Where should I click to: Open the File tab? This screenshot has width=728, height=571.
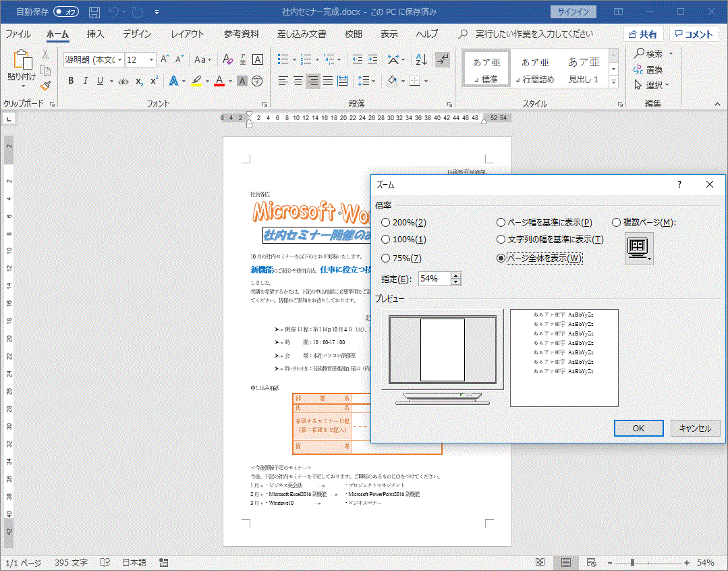pyautogui.click(x=18, y=34)
